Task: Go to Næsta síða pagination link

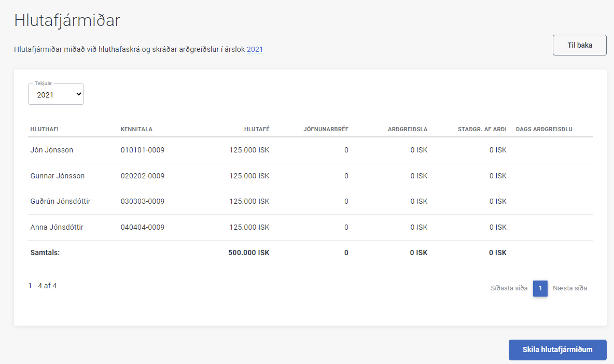Action: [x=570, y=288]
